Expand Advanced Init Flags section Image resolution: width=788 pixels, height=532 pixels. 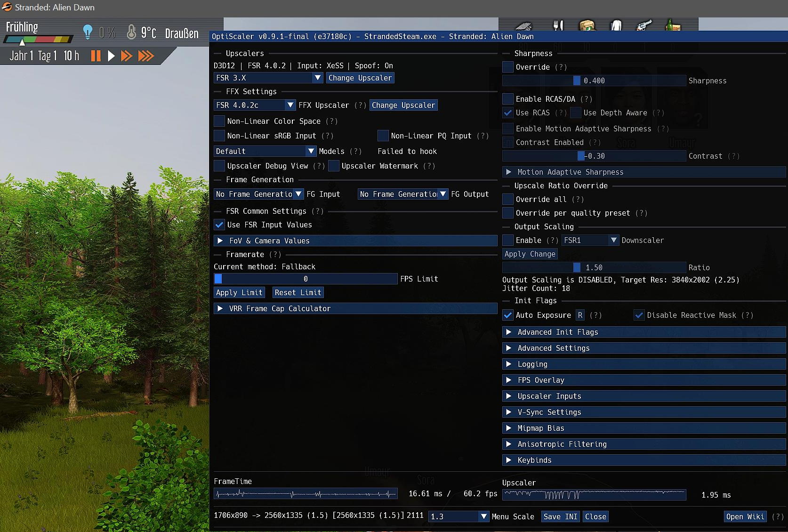pos(644,332)
